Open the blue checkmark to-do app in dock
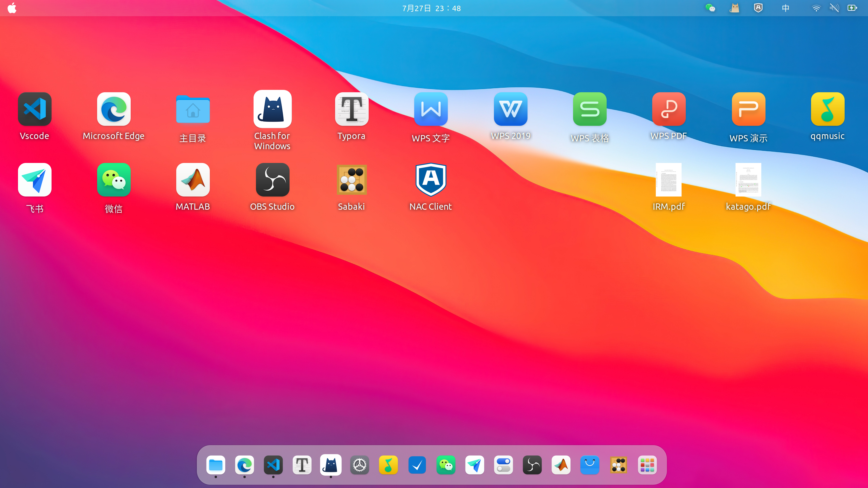Viewport: 868px width, 488px height. click(x=417, y=465)
